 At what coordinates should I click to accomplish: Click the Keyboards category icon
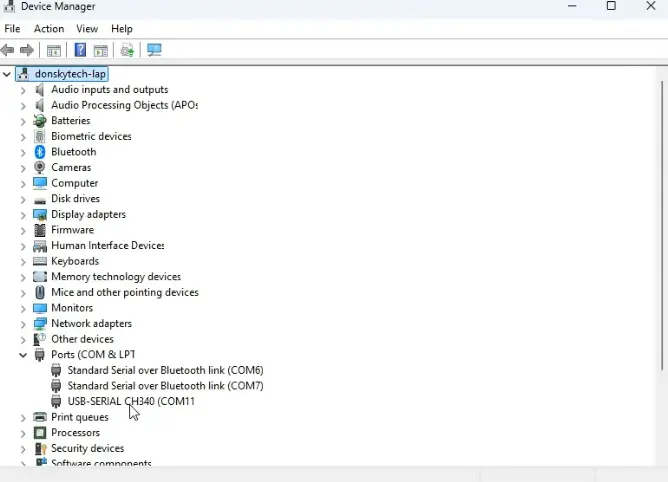tap(40, 261)
